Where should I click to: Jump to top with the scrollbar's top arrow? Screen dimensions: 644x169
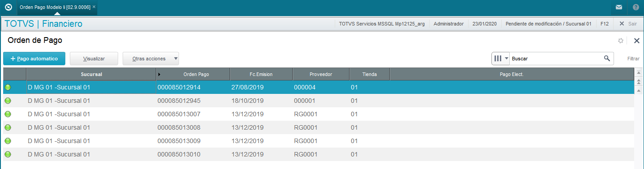639,72
